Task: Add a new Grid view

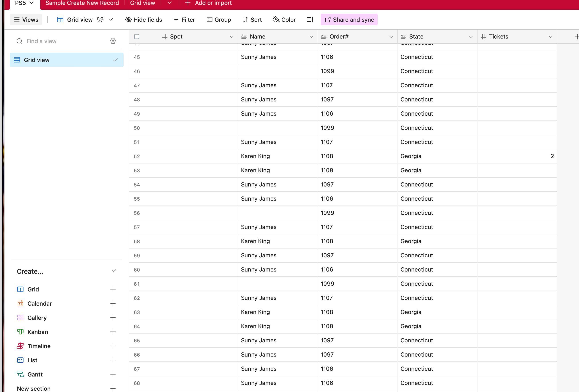Action: pos(113,289)
